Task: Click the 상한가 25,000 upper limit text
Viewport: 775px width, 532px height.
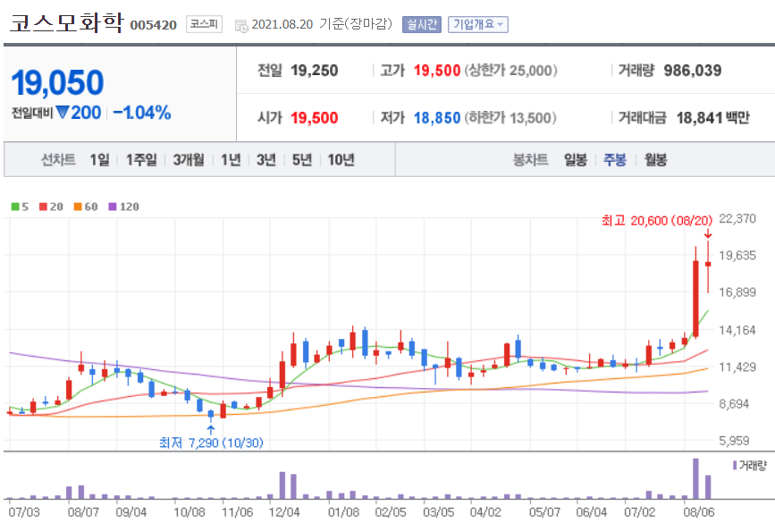Action: pyautogui.click(x=510, y=71)
